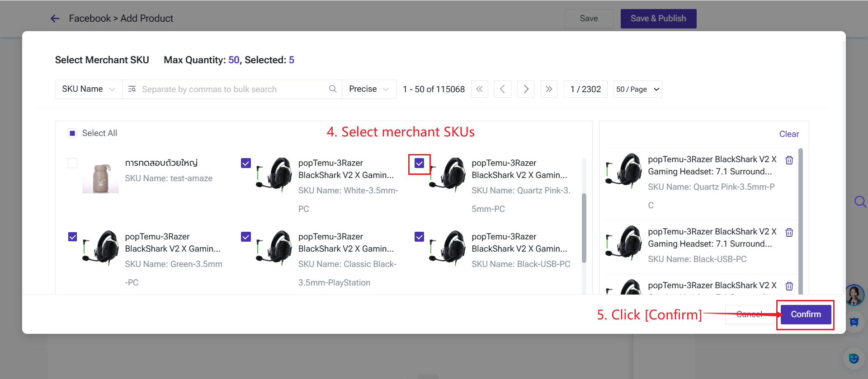The width and height of the screenshot is (868, 379).
Task: Click the bulk search list icon in the search field
Action: pos(132,89)
